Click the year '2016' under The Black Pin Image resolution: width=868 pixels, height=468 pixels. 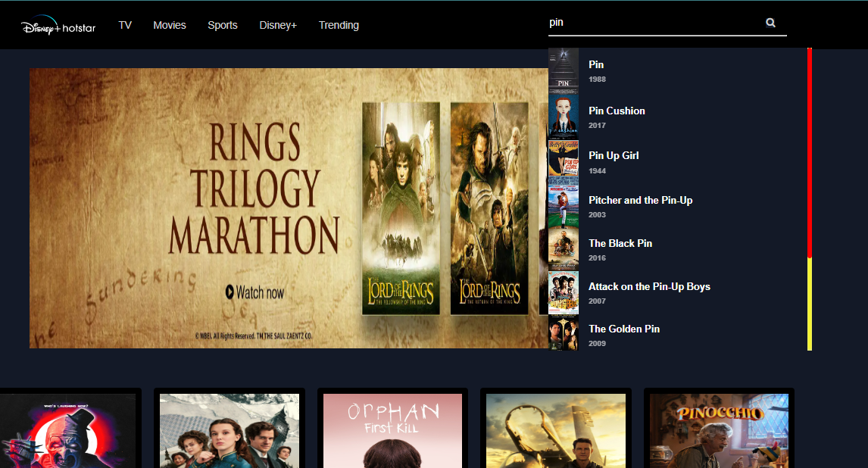point(598,257)
